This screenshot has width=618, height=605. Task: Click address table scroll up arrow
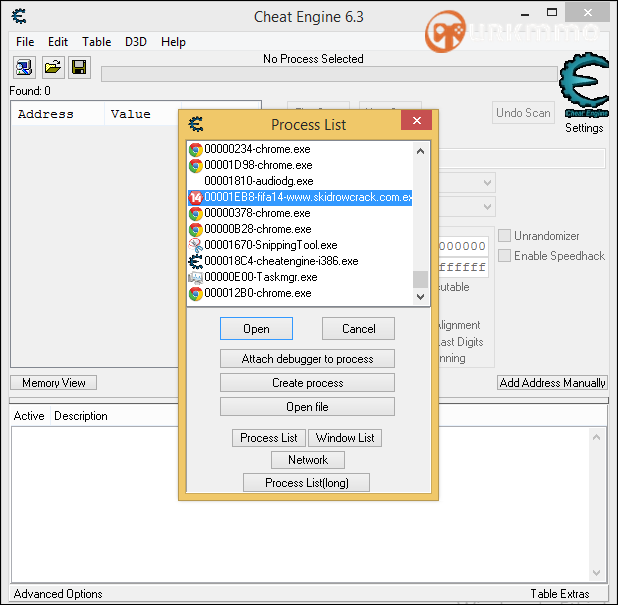[x=597, y=437]
